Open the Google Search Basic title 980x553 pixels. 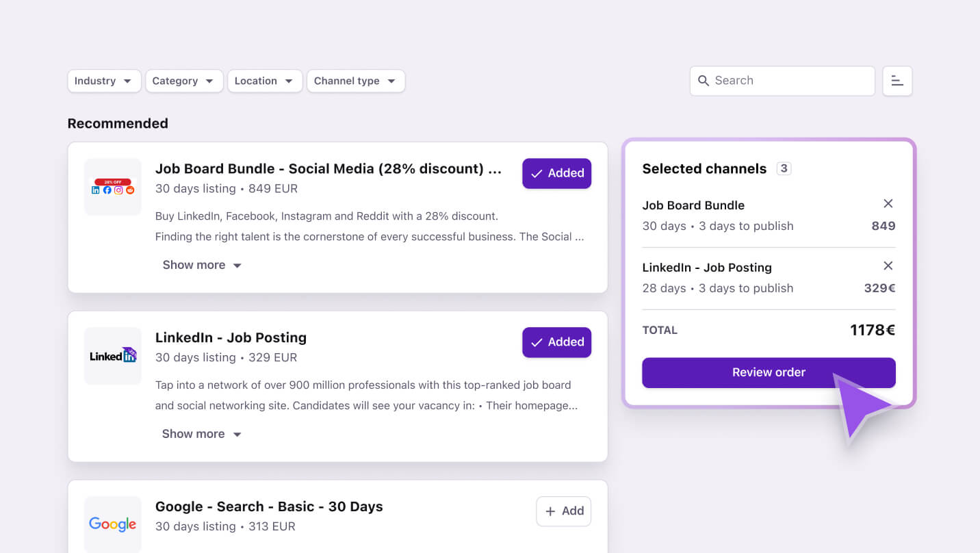pyautogui.click(x=269, y=506)
